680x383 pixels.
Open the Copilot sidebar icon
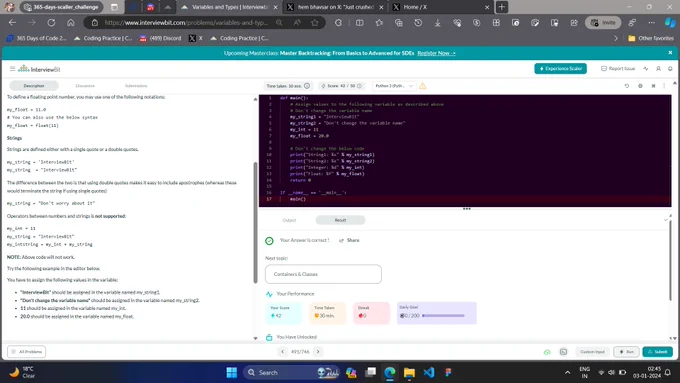coord(670,23)
